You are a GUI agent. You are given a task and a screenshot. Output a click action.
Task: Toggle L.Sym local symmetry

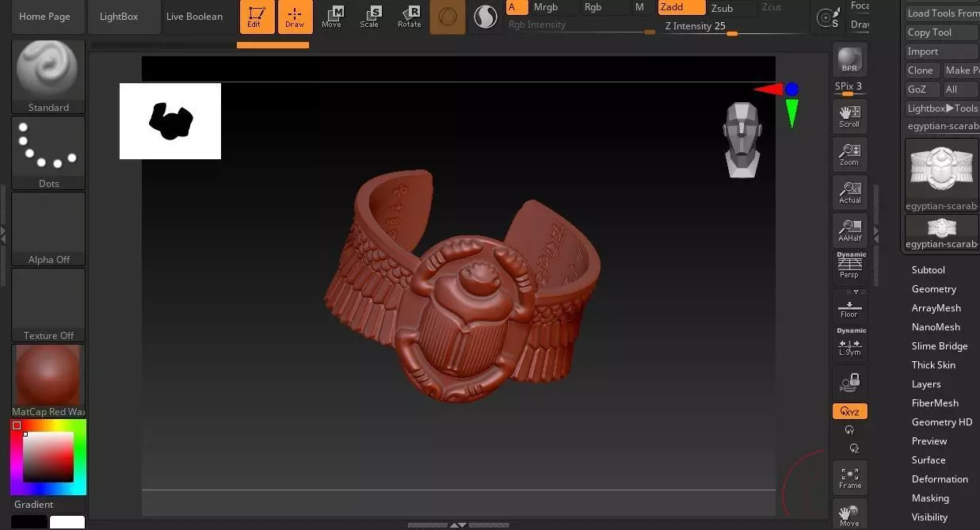click(849, 342)
